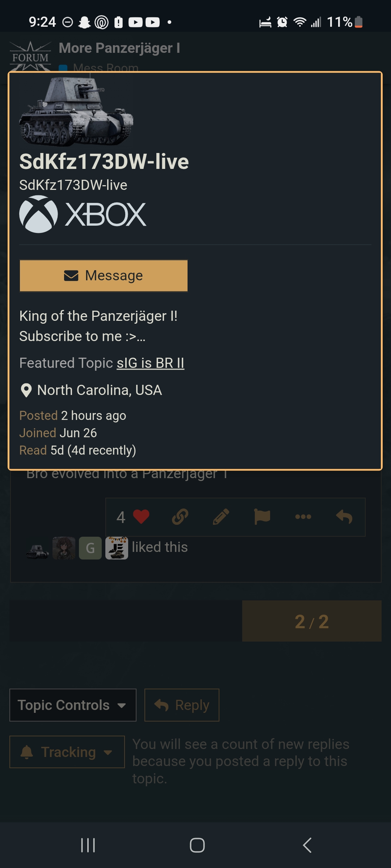Open the War Thunder Forum logo
Image resolution: width=391 pixels, height=868 pixels.
point(30,57)
